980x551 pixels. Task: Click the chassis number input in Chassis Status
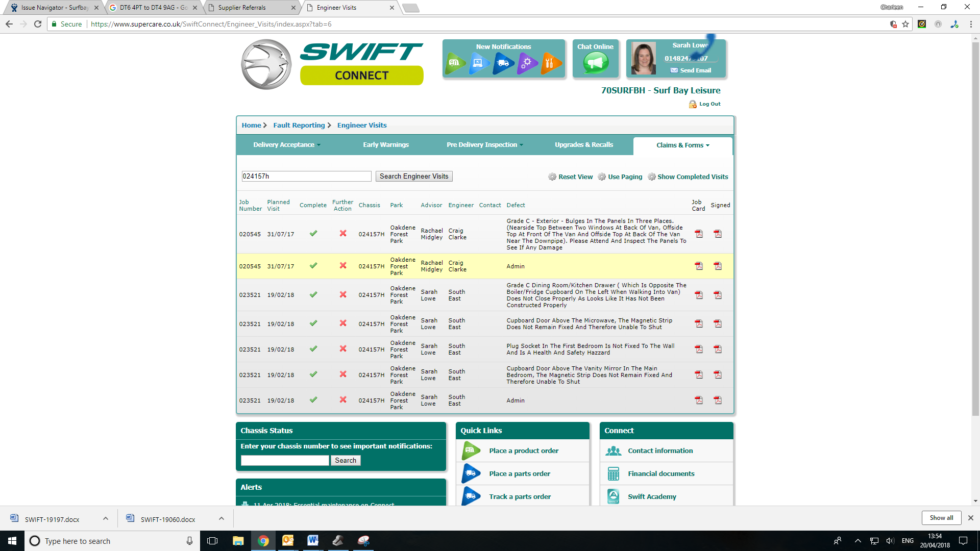pyautogui.click(x=285, y=461)
